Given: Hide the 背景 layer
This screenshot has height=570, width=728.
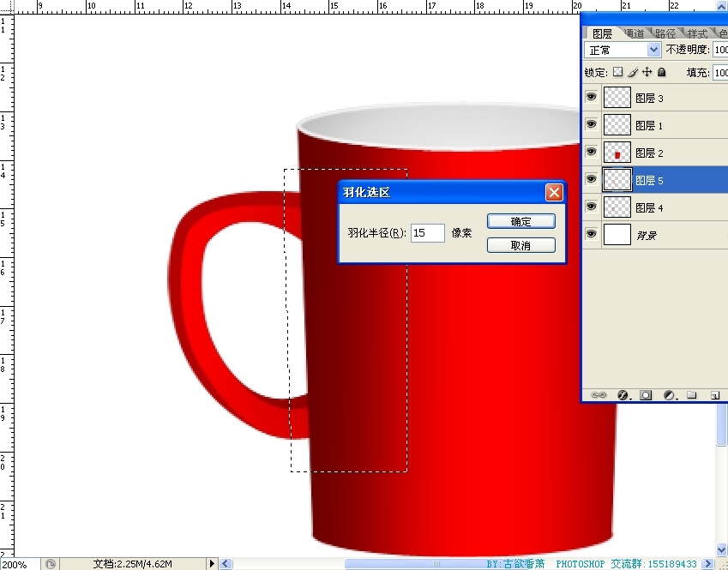Looking at the screenshot, I should [591, 234].
